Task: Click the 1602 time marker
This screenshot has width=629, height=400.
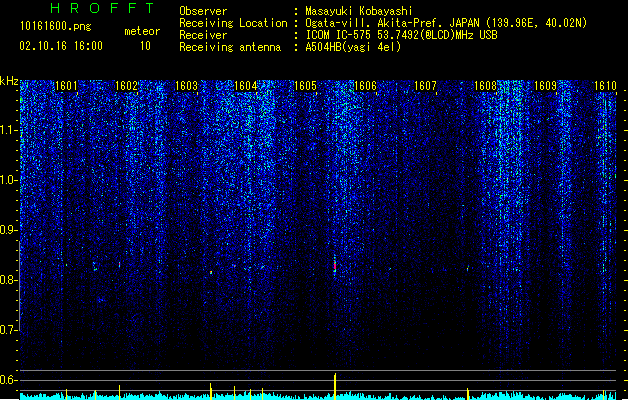Action: (x=126, y=85)
